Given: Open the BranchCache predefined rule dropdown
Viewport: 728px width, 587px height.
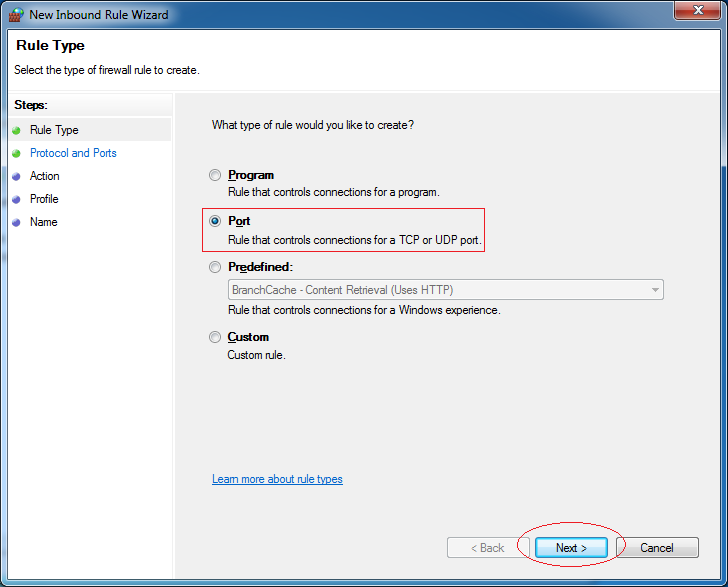Looking at the screenshot, I should 446,290.
